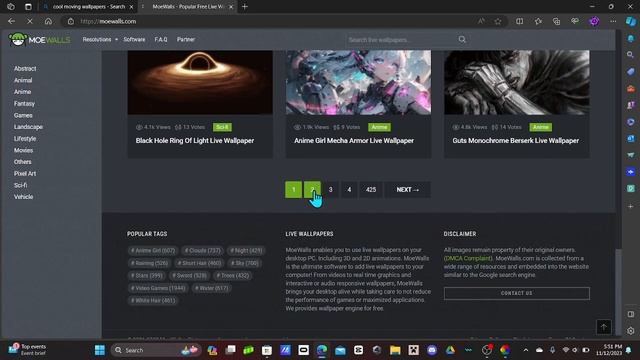640x360 pixels.
Task: Open the Partner menu item
Action: click(186, 40)
